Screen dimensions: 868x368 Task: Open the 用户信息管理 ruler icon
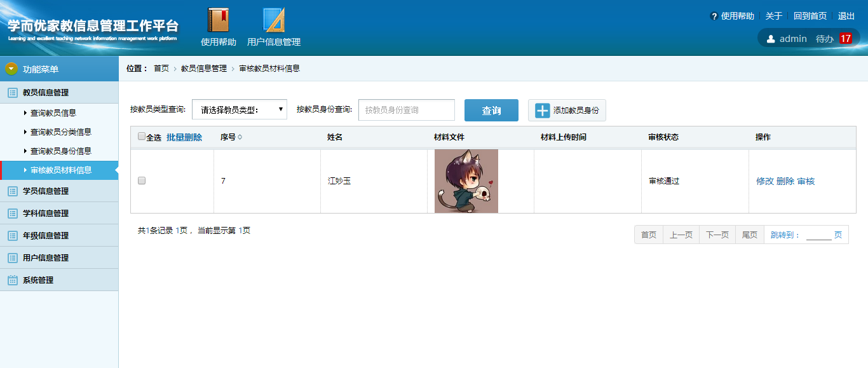pyautogui.click(x=274, y=20)
